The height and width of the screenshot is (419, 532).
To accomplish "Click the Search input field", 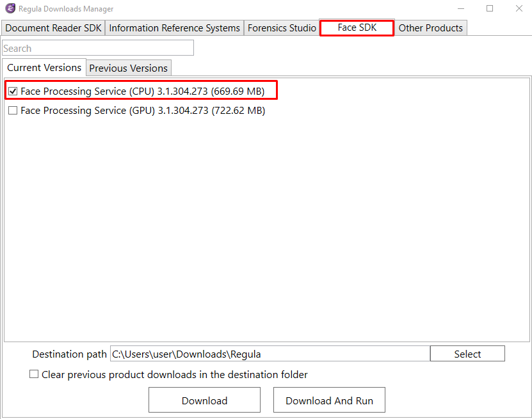I will [98, 48].
